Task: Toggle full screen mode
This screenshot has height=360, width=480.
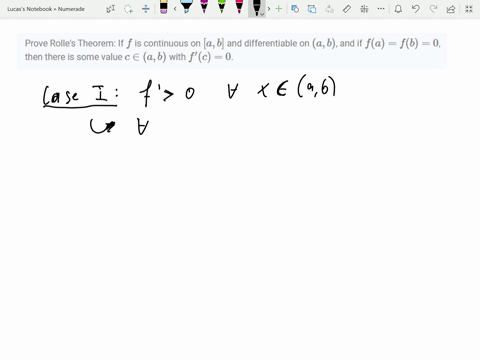Action: 469,9
